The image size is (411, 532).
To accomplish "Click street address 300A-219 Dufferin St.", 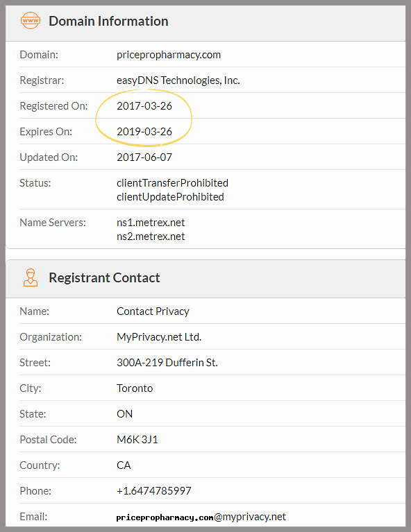I will [x=167, y=363].
